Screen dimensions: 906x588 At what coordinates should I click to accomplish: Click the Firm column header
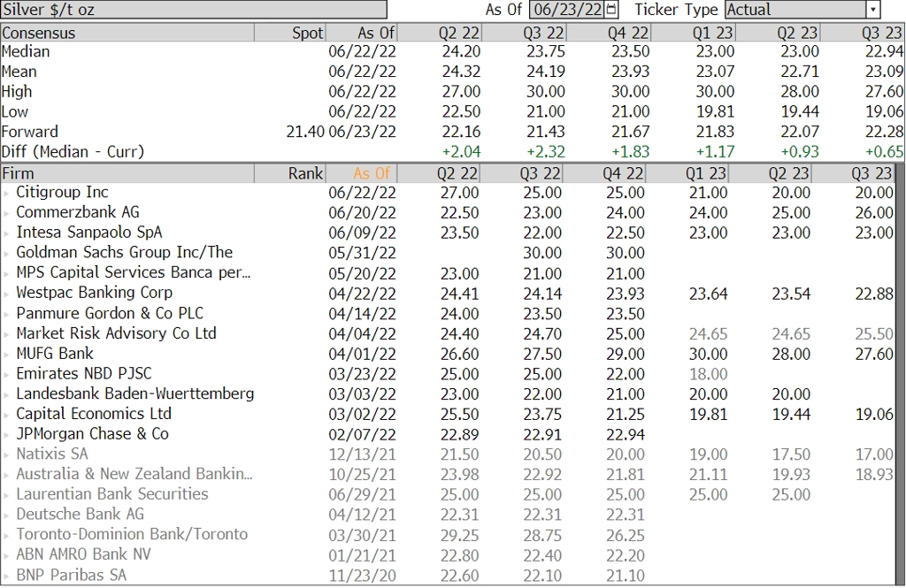[x=127, y=173]
